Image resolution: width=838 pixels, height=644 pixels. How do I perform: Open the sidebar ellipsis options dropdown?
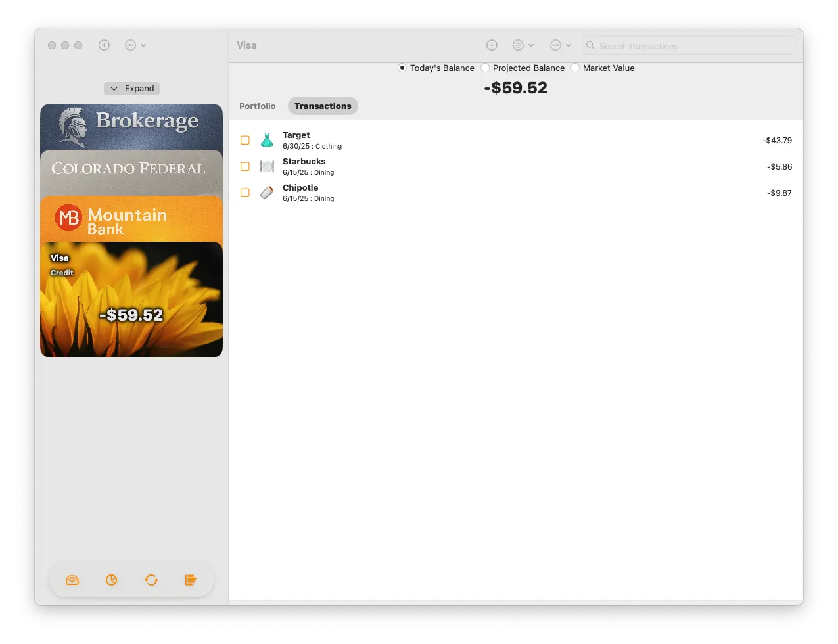pos(135,45)
